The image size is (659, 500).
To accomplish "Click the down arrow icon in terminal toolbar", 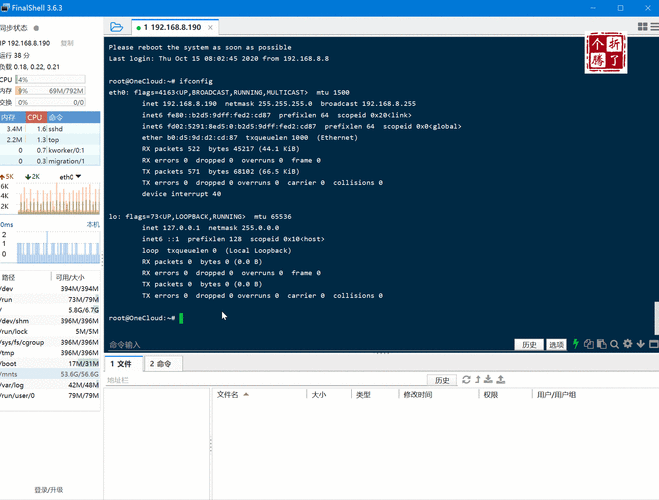I will (641, 344).
